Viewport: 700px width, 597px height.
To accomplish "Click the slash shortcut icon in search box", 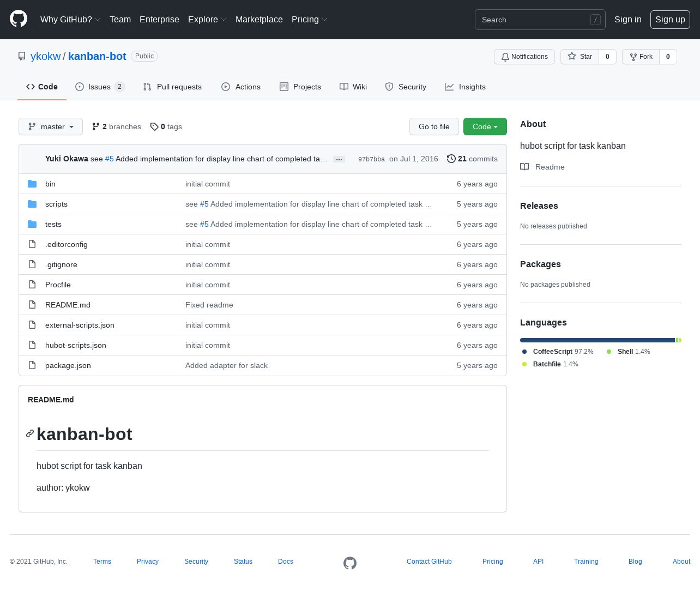I will 595,20.
